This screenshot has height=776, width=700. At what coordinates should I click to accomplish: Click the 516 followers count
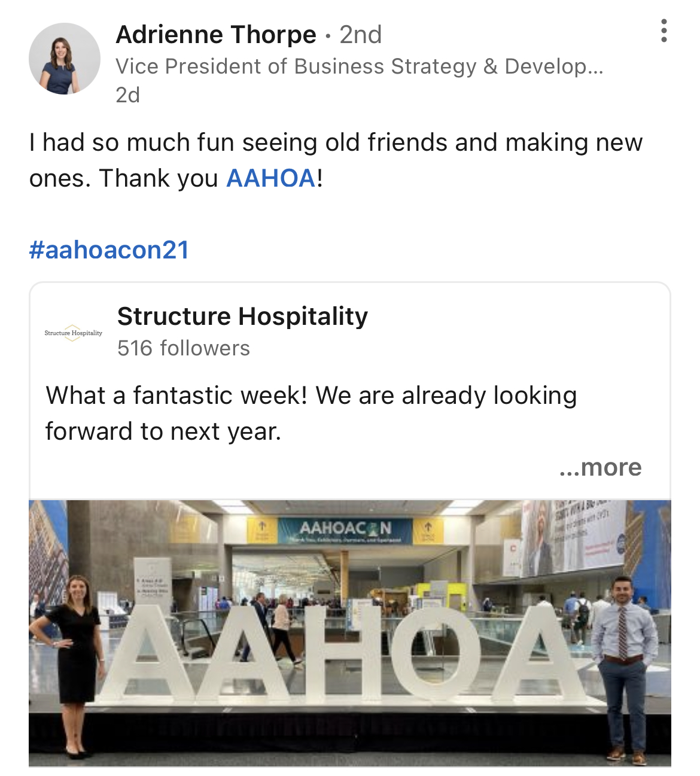tap(184, 348)
